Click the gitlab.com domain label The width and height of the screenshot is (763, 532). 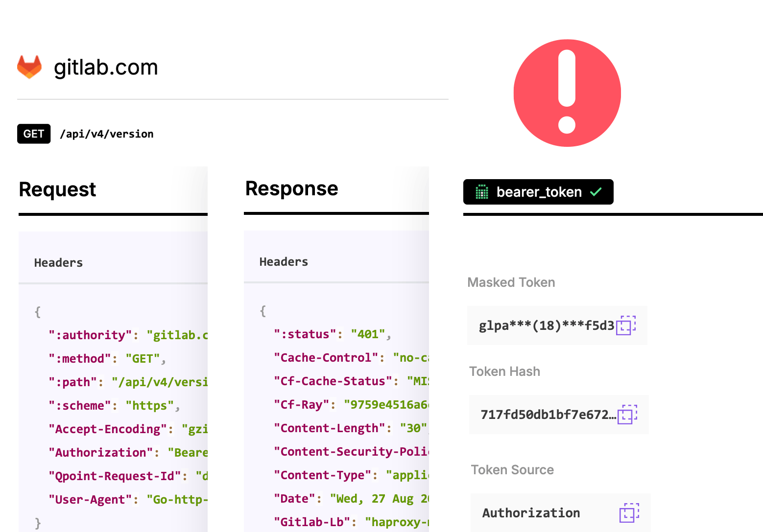(x=106, y=67)
